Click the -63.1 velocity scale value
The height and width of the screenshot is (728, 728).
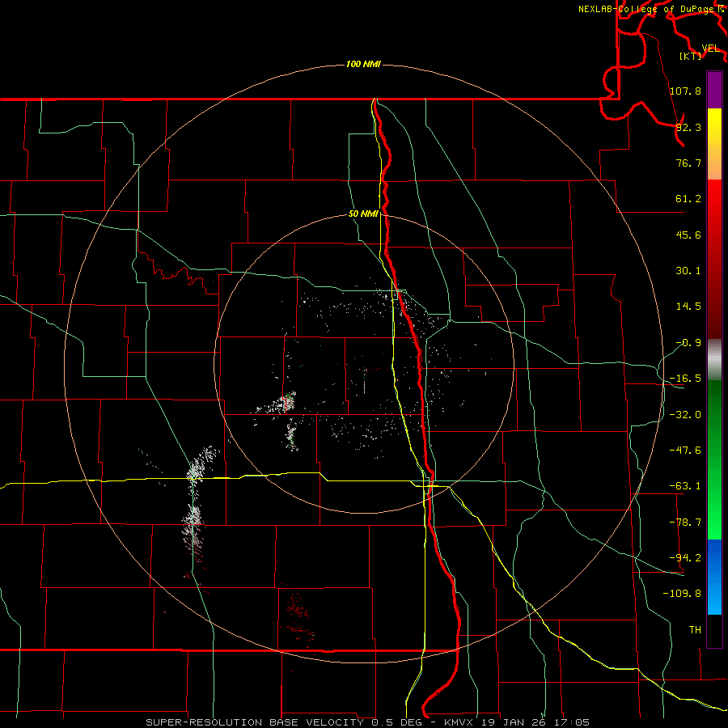coord(685,486)
